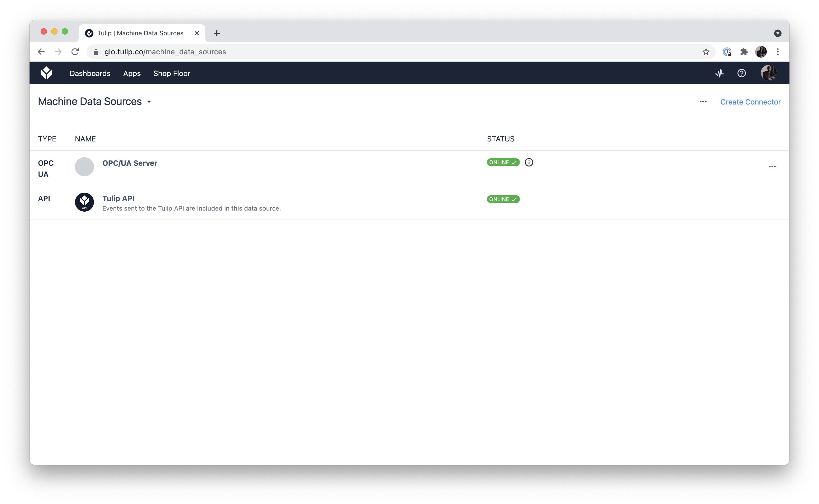Open the Extensions puzzle icon

[744, 52]
